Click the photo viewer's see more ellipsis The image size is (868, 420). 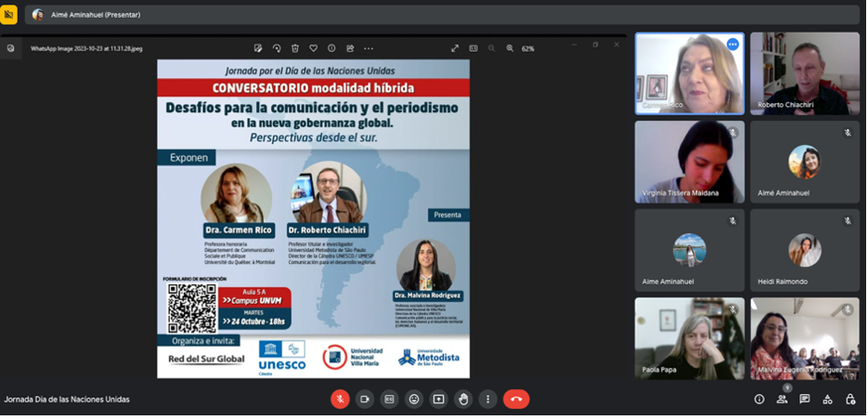tap(369, 48)
